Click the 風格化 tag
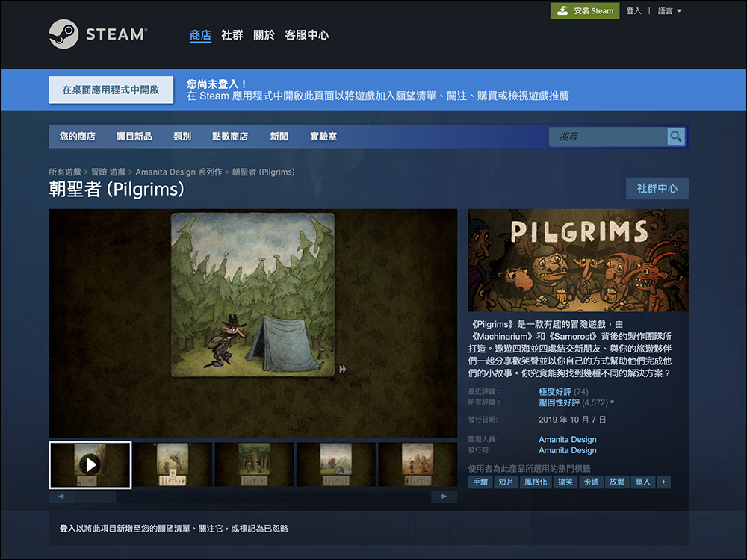This screenshot has width=747, height=560. [536, 482]
